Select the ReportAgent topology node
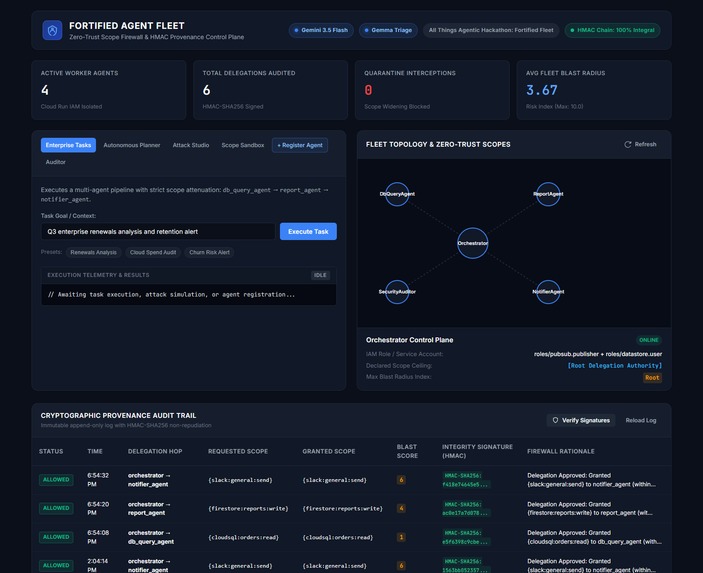Screen dimensions: 703x573 click(548, 194)
